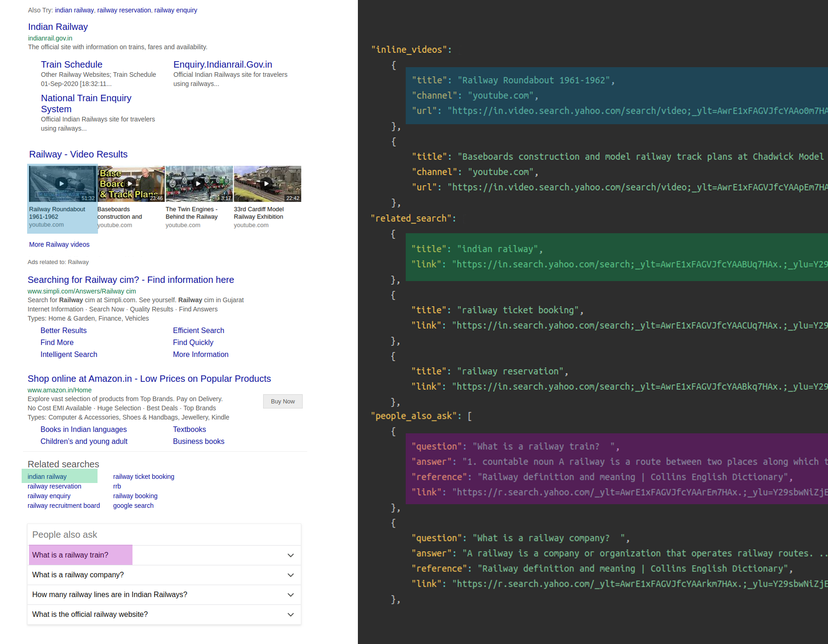Click the Find Quickly ad sitelink
Image resolution: width=828 pixels, height=644 pixels.
(x=193, y=342)
